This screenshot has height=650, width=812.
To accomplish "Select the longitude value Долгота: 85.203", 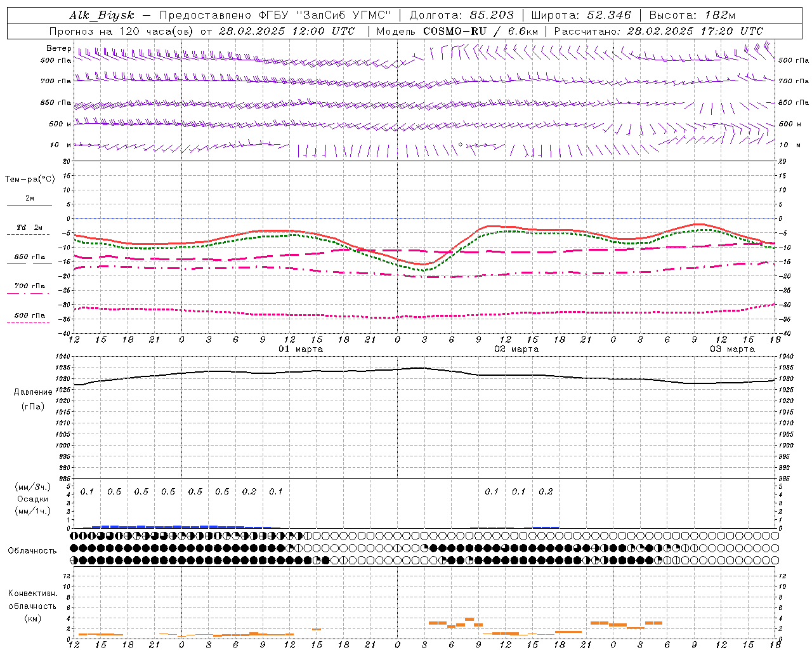I will [461, 15].
